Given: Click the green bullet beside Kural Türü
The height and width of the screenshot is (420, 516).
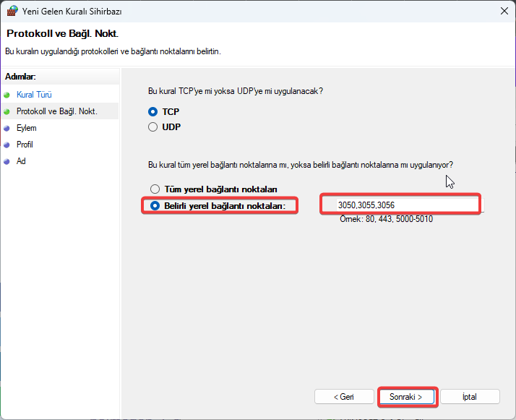Looking at the screenshot, I should point(7,95).
